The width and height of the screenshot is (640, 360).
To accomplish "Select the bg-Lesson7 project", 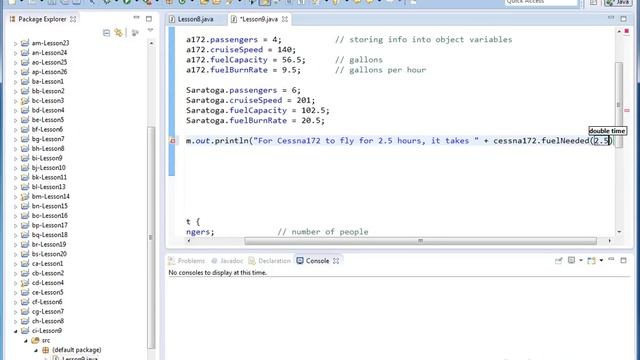I will click(x=48, y=139).
